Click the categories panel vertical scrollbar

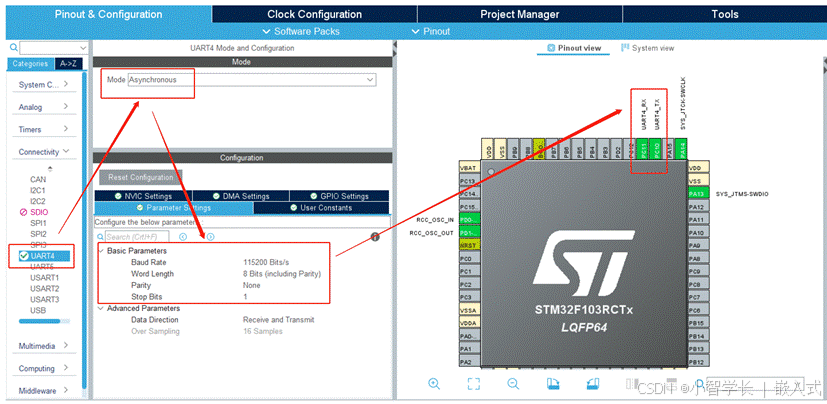tap(84, 232)
